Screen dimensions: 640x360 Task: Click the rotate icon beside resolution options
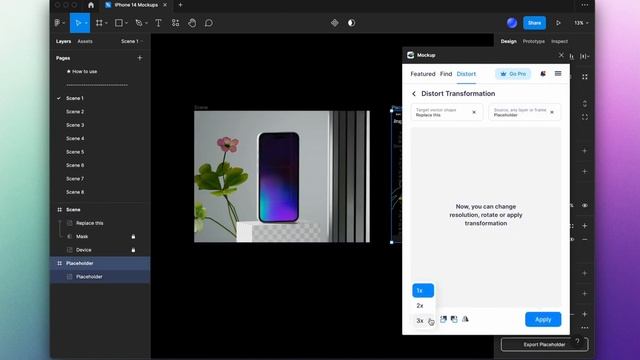[x=443, y=319]
